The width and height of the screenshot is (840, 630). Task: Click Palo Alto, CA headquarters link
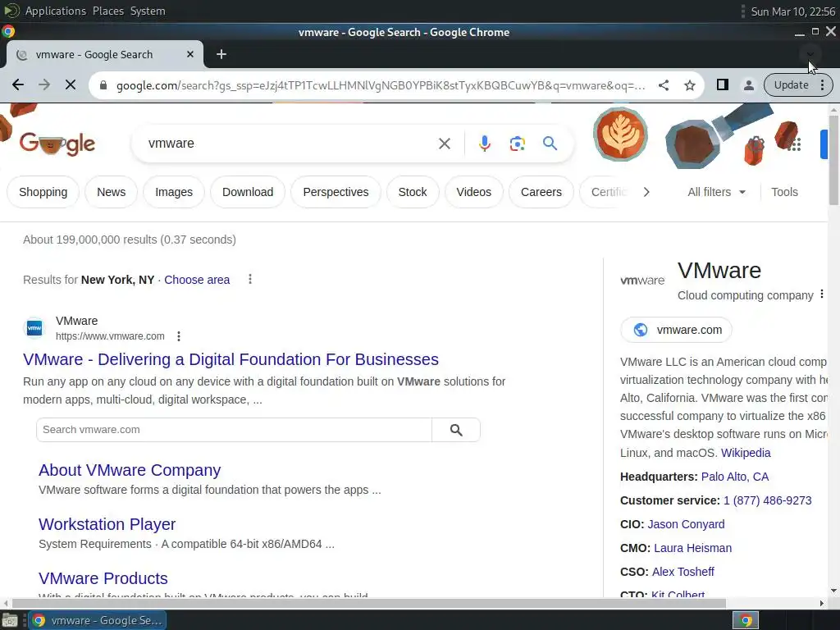pyautogui.click(x=734, y=477)
